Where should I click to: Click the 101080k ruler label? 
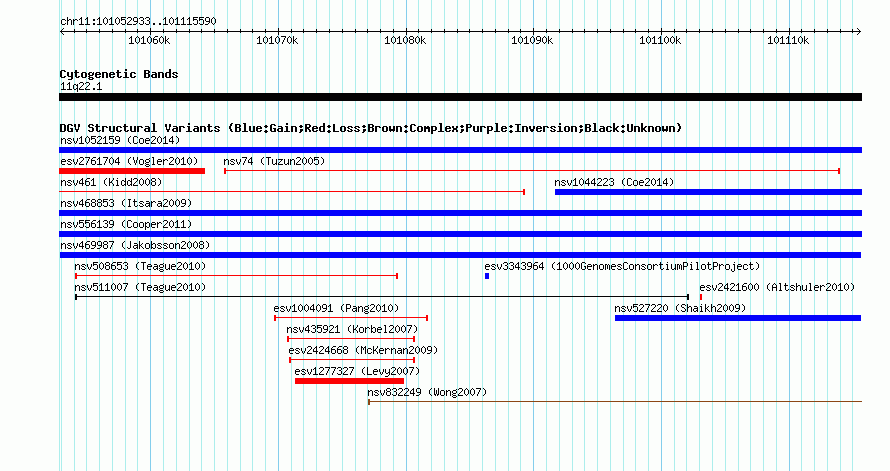[405, 40]
